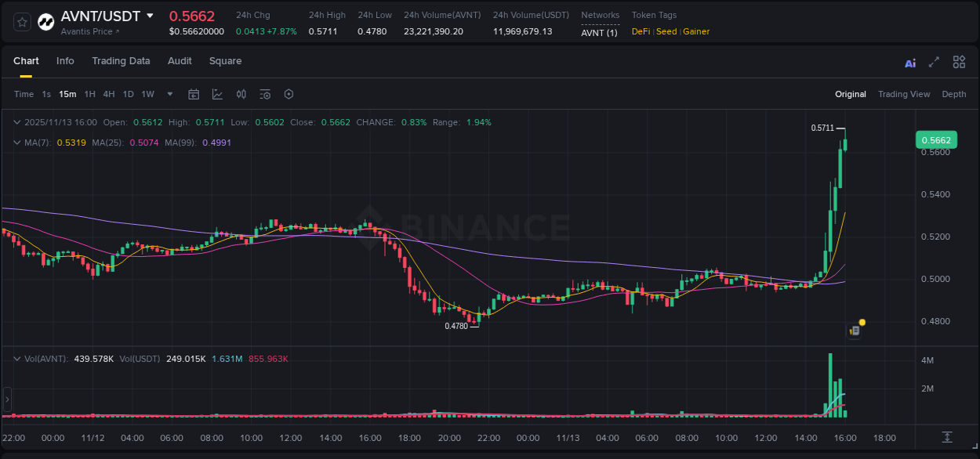Click the fullscreen expand arrows icon
The height and width of the screenshot is (459, 980).
(934, 61)
